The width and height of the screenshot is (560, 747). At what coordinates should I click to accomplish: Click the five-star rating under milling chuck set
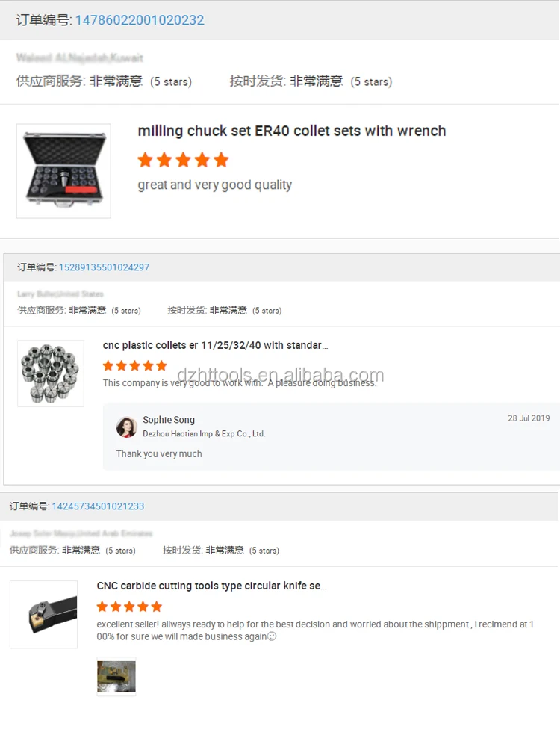click(x=184, y=160)
